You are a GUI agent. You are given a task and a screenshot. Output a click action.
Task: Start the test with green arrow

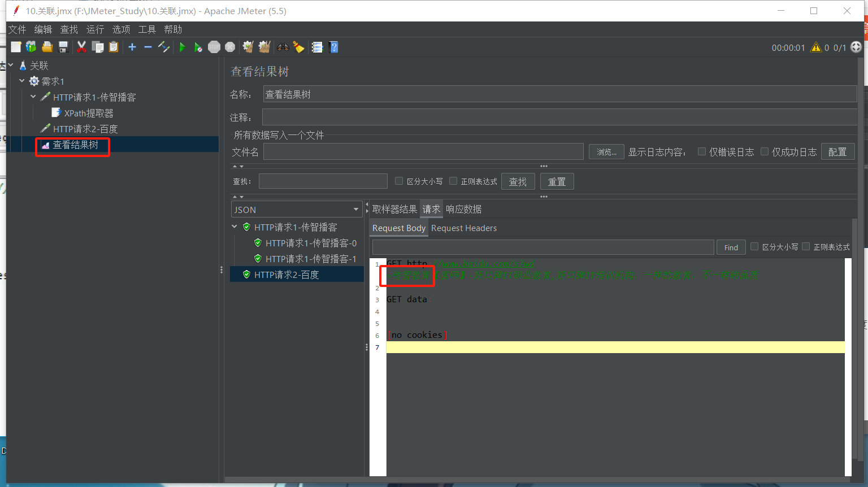coord(182,47)
